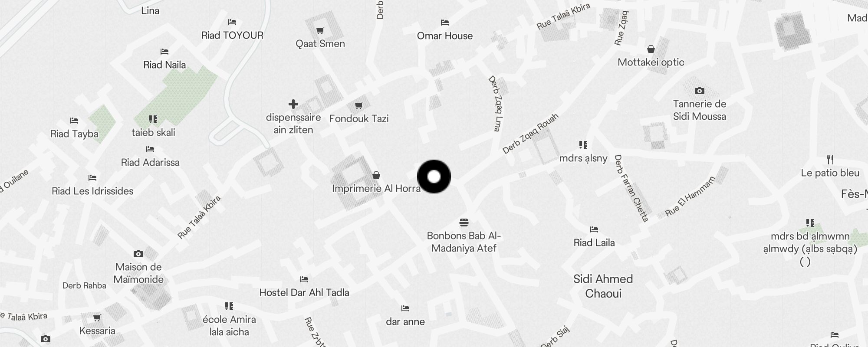Select the Riad Laila bed icon
This screenshot has width=868, height=347.
(594, 229)
